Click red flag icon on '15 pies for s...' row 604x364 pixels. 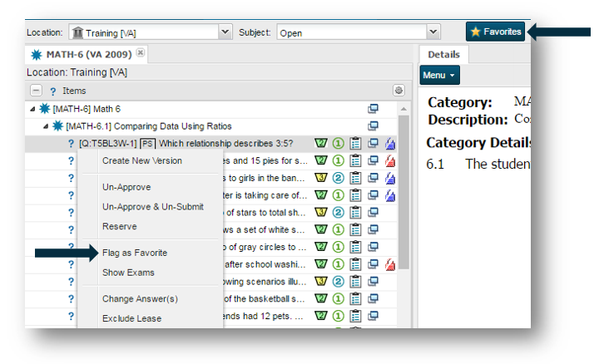pyautogui.click(x=390, y=161)
